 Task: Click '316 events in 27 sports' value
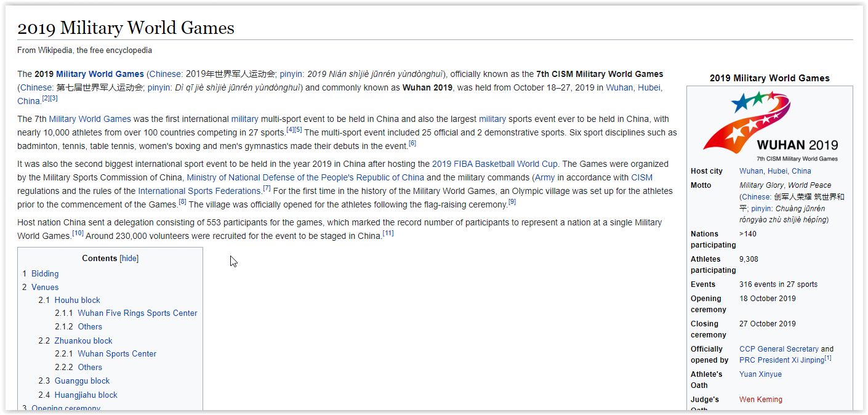pos(778,284)
